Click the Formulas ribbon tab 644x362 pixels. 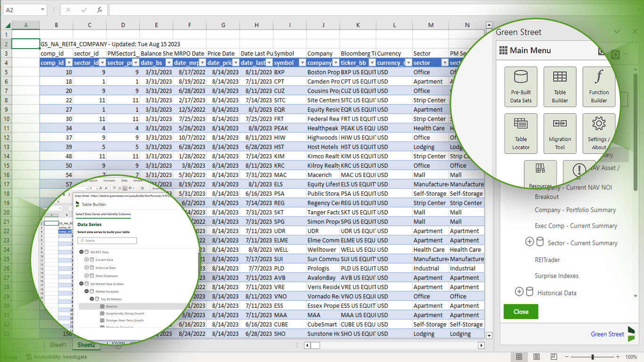click(109, 180)
